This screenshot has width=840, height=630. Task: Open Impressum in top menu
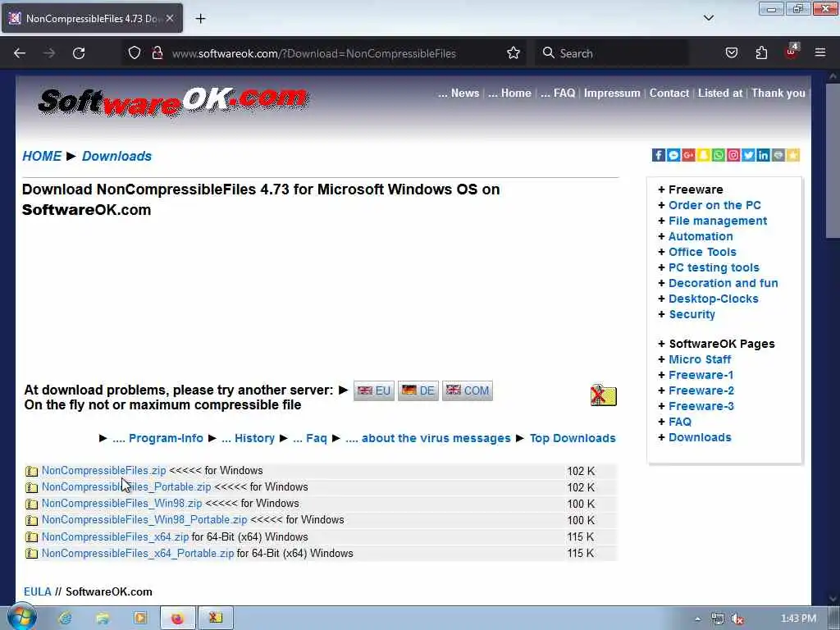coord(612,94)
